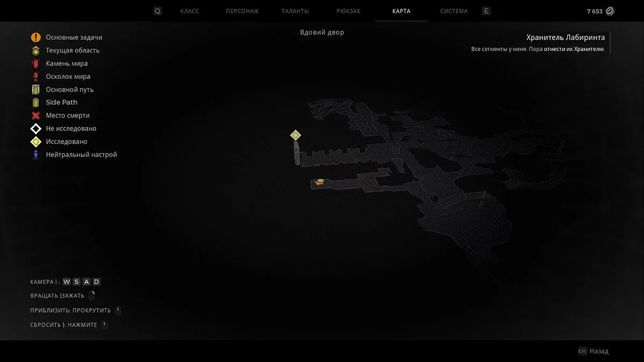Click the reset mouse icon next to СБРОСИТЬ
Screen dimensions: 644x362
(104, 324)
